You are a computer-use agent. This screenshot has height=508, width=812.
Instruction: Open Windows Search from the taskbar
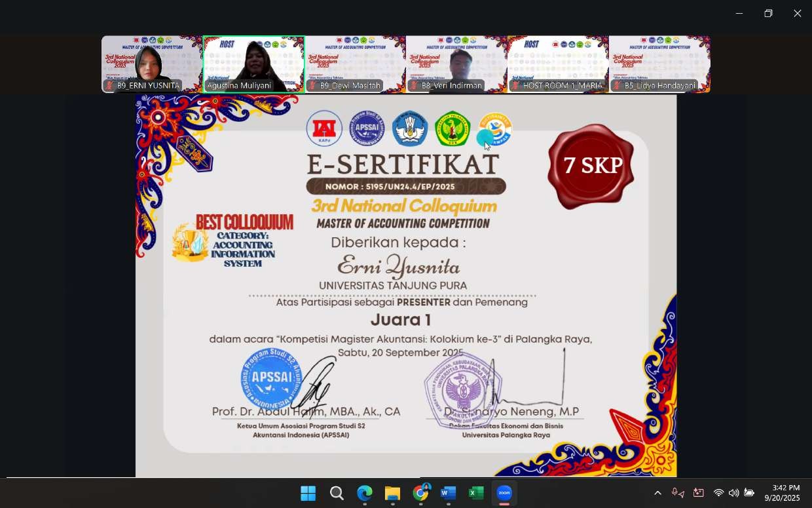(x=337, y=493)
